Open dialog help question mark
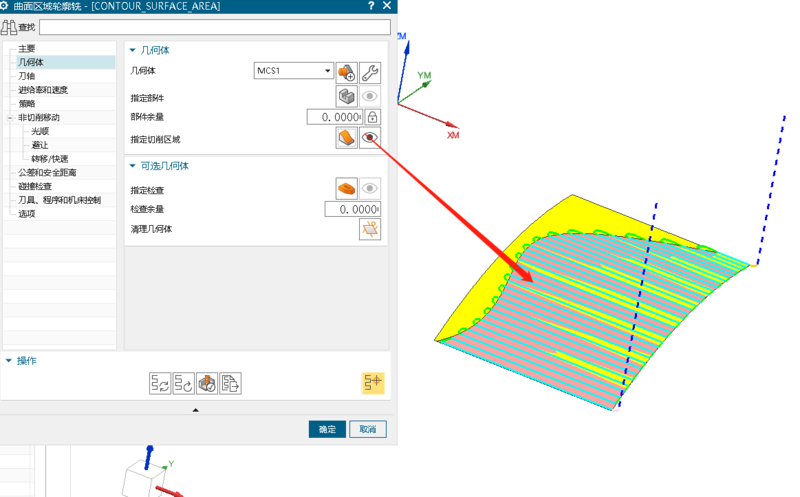Image resolution: width=800 pixels, height=497 pixels. pyautogui.click(x=371, y=6)
